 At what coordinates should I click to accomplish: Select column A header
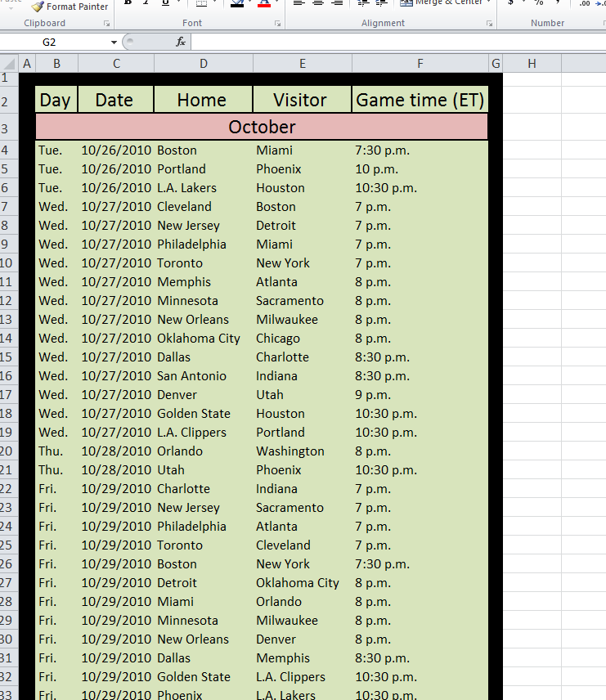pos(27,64)
